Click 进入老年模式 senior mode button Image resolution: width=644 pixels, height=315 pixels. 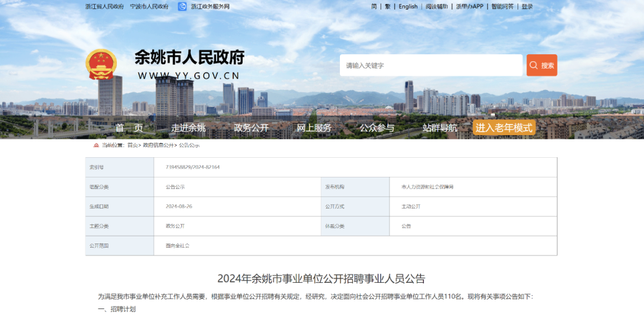pyautogui.click(x=504, y=127)
